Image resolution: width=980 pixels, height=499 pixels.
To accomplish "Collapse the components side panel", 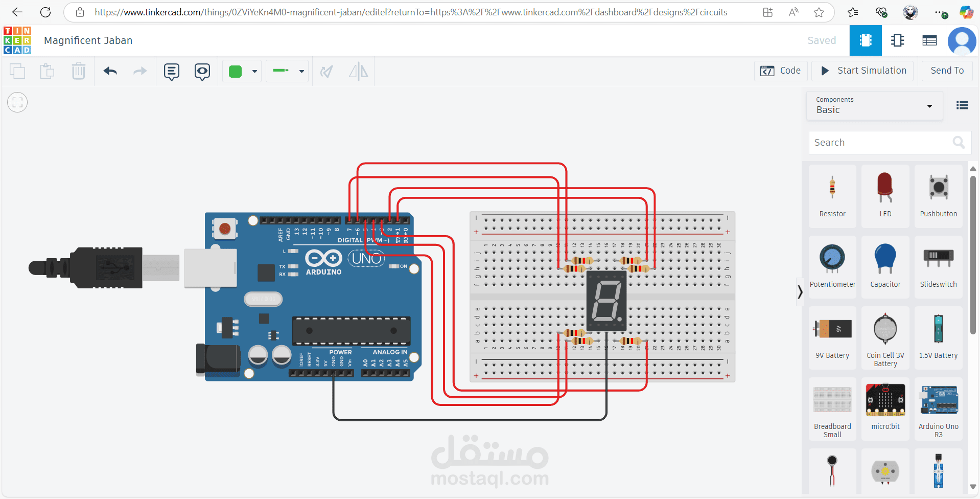I will coord(800,292).
